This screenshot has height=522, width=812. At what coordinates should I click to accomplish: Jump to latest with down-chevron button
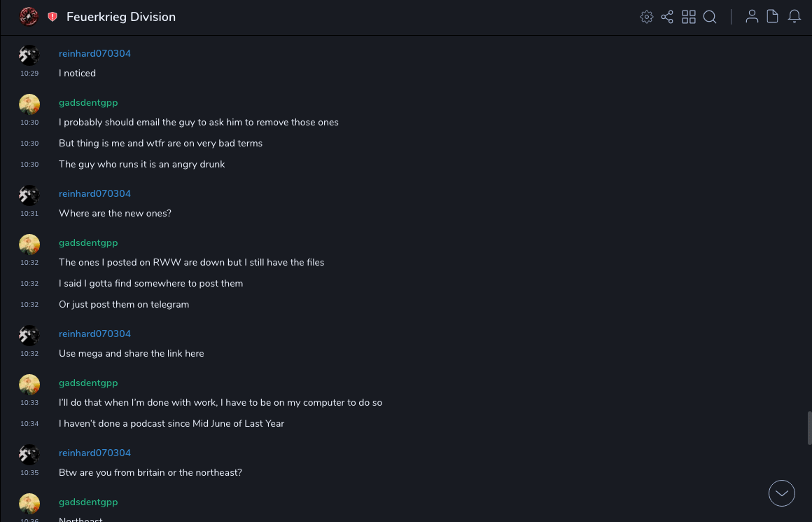click(x=782, y=493)
